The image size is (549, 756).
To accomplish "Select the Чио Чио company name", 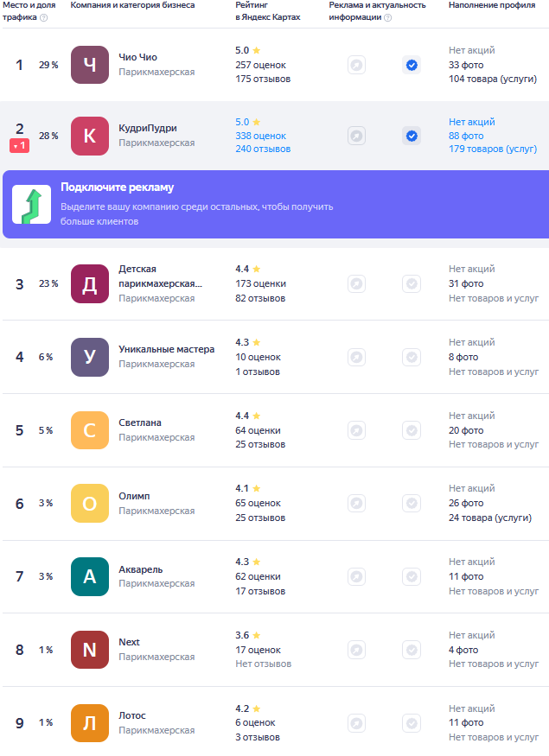I will click(x=138, y=57).
